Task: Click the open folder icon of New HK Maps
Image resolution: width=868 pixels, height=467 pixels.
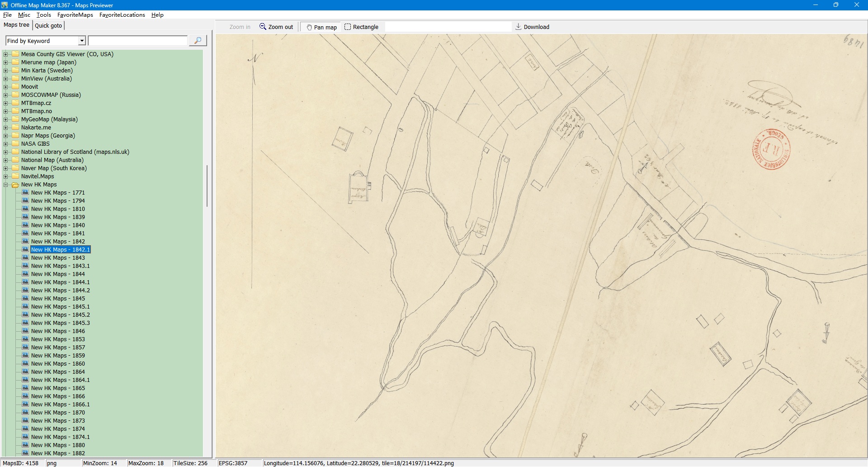Action: coord(15,185)
